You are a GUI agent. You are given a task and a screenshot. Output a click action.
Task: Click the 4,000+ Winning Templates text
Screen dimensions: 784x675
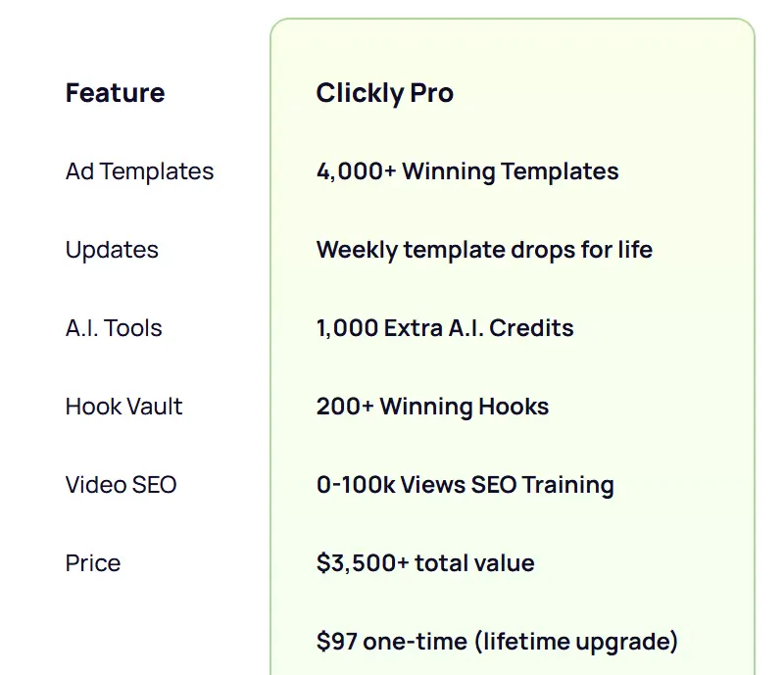coord(467,171)
